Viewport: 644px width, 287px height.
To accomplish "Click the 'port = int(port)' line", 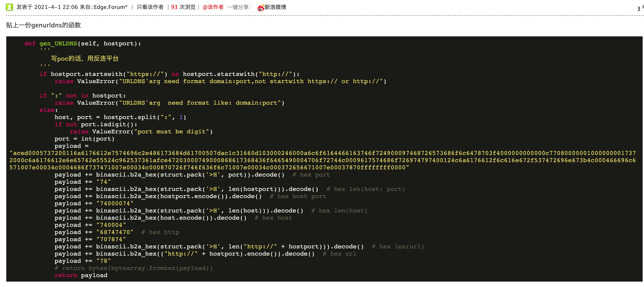I will [84, 139].
